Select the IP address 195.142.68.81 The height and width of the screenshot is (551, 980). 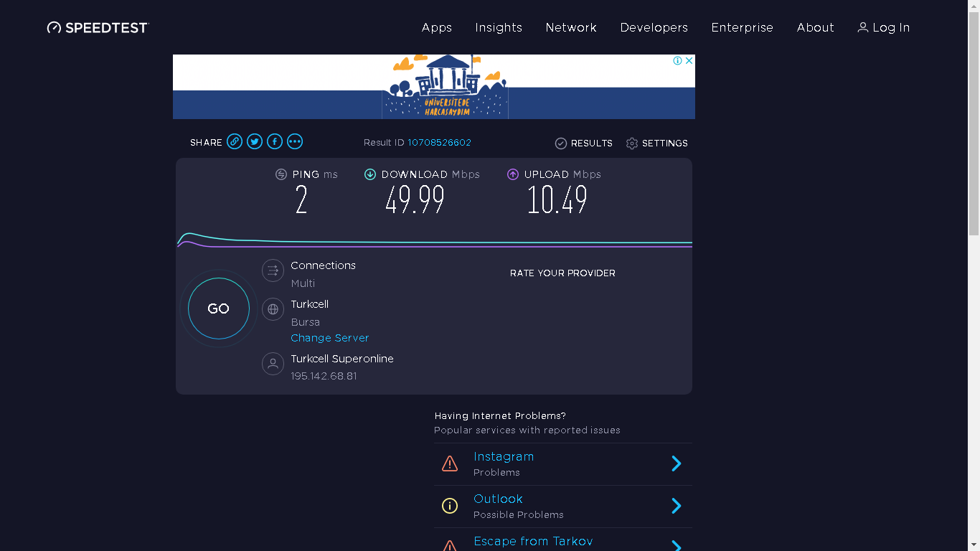click(x=324, y=376)
